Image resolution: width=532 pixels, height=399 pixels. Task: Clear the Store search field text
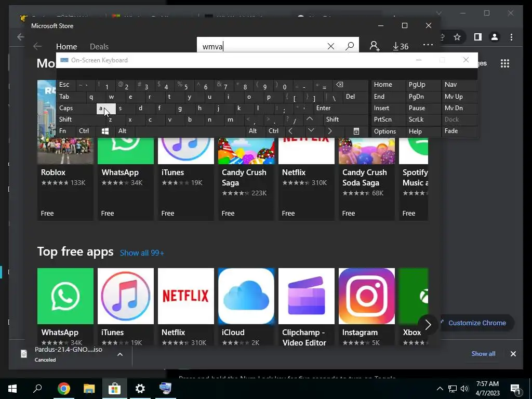[331, 46]
